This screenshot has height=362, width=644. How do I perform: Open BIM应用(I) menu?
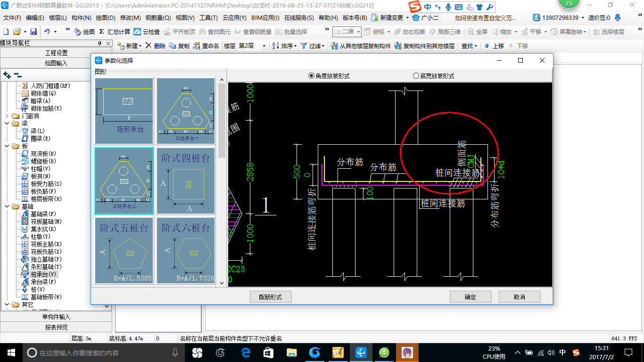265,18
